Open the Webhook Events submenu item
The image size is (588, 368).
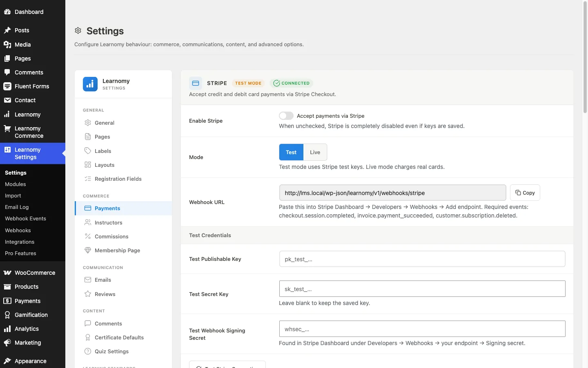[x=25, y=219]
